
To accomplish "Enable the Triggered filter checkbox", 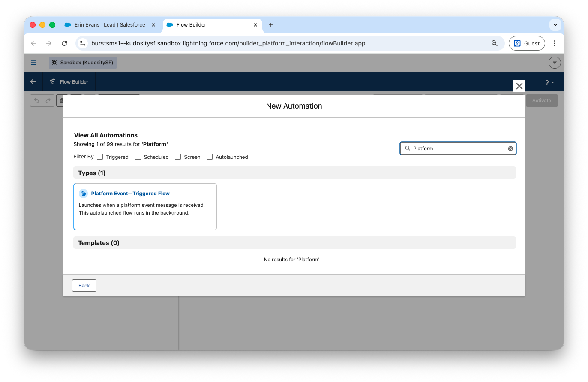I will (100, 157).
